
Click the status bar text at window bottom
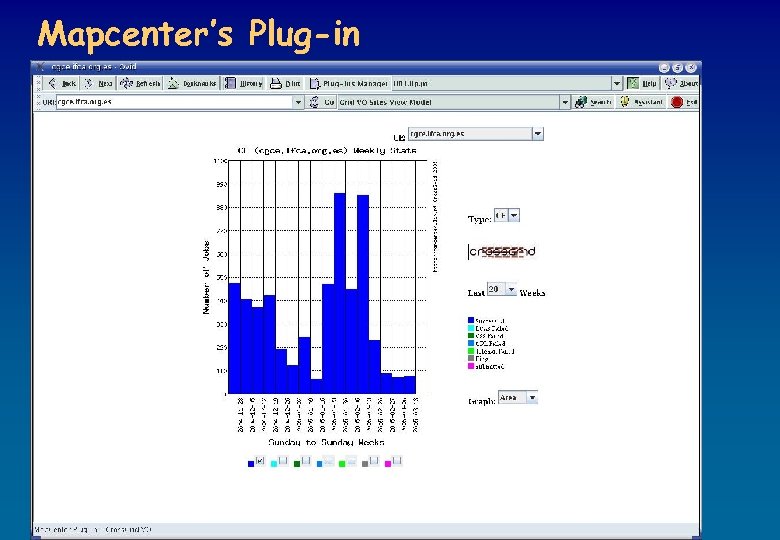(x=93, y=530)
